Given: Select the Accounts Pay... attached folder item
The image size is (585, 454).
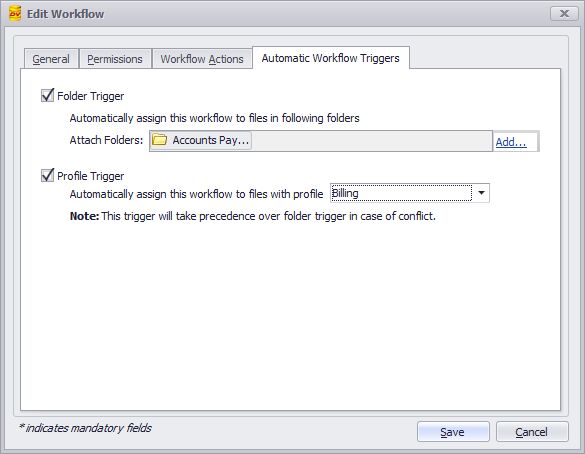Looking at the screenshot, I should (201, 140).
